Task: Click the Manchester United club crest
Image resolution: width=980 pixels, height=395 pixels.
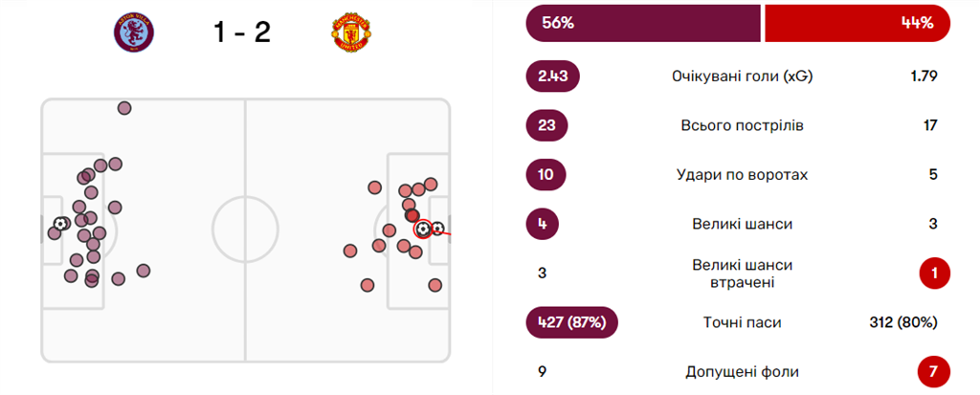Action: (x=349, y=33)
